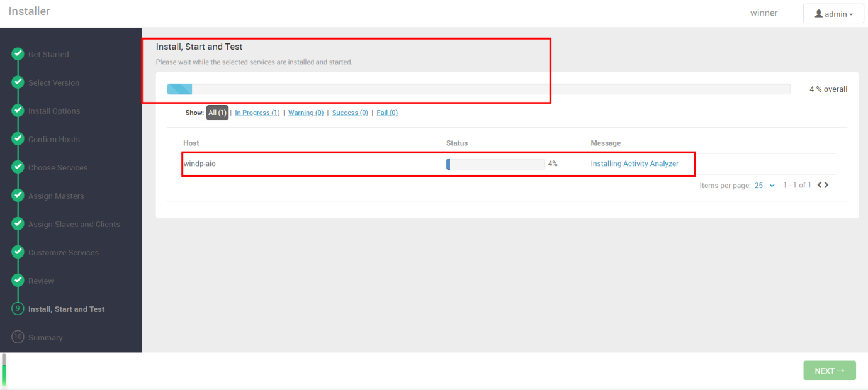The height and width of the screenshot is (390, 868).
Task: Click the green vertical indicator bar at bottom-left
Action: [x=4, y=369]
